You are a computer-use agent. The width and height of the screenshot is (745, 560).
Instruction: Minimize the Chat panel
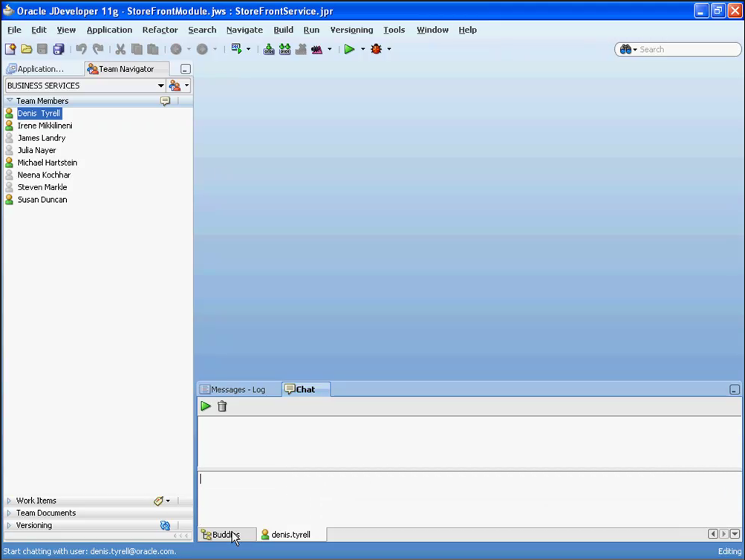tap(735, 389)
